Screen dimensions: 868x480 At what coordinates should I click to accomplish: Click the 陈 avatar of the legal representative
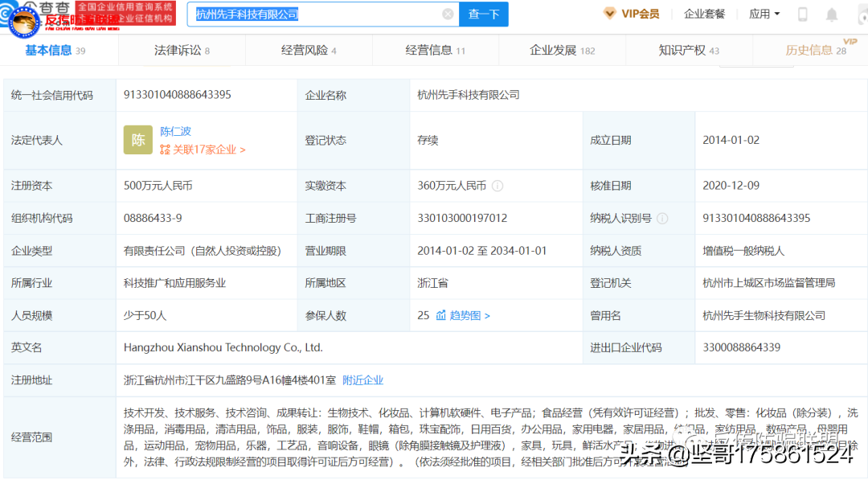137,139
